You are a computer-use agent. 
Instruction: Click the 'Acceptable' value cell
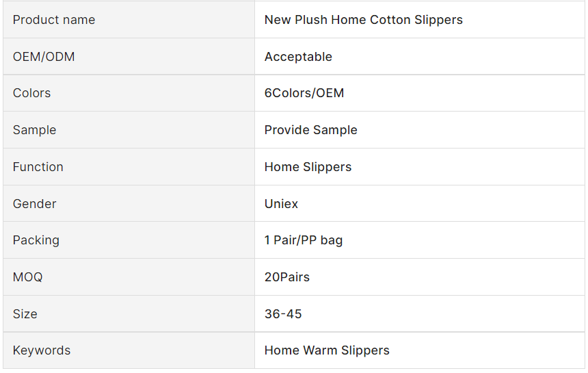pyautogui.click(x=298, y=57)
